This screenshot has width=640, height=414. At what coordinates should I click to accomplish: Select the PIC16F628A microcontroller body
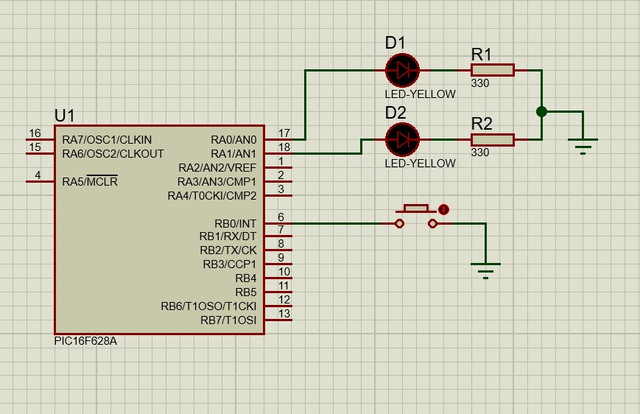[x=160, y=229]
